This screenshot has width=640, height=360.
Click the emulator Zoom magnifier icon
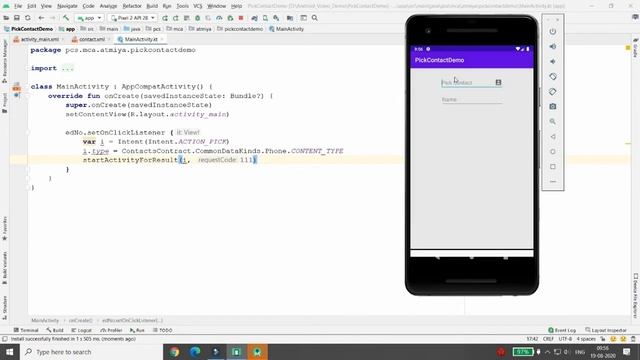553,122
